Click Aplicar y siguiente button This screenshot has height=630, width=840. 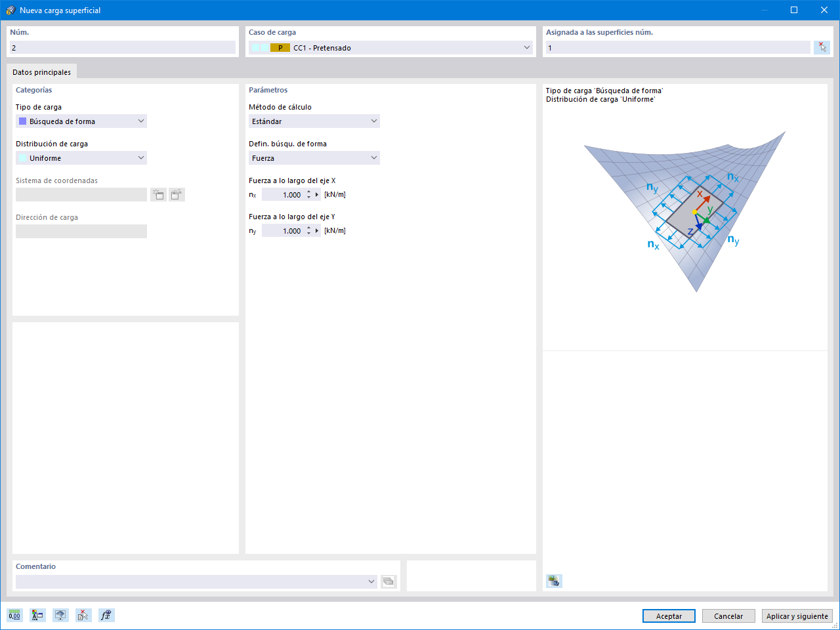point(797,616)
